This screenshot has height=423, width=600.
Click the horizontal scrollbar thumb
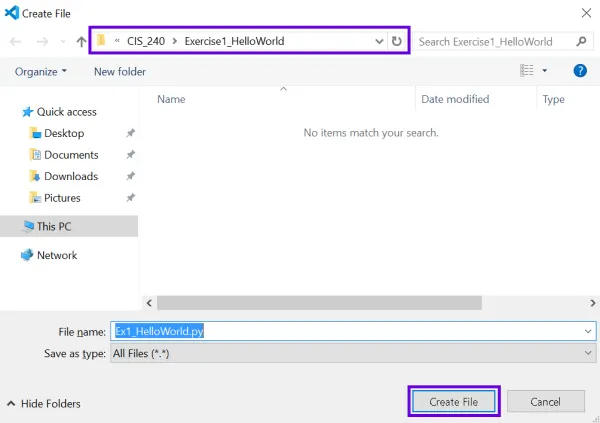319,303
